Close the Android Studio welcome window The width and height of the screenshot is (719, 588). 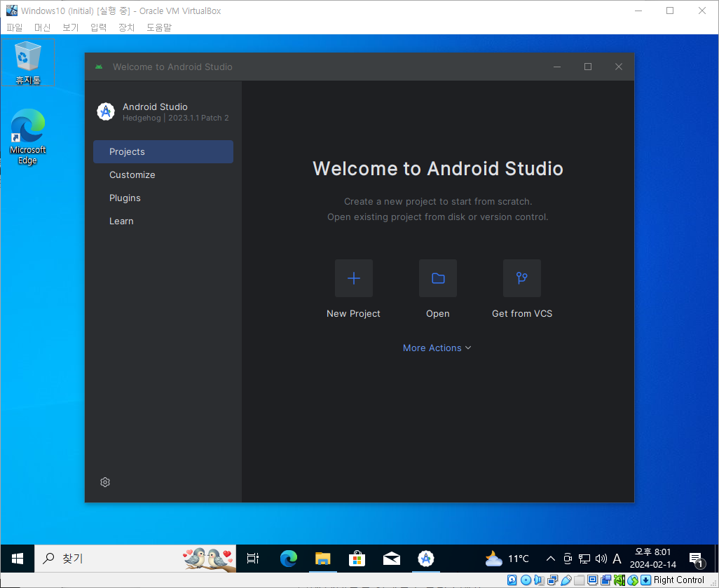[619, 67]
